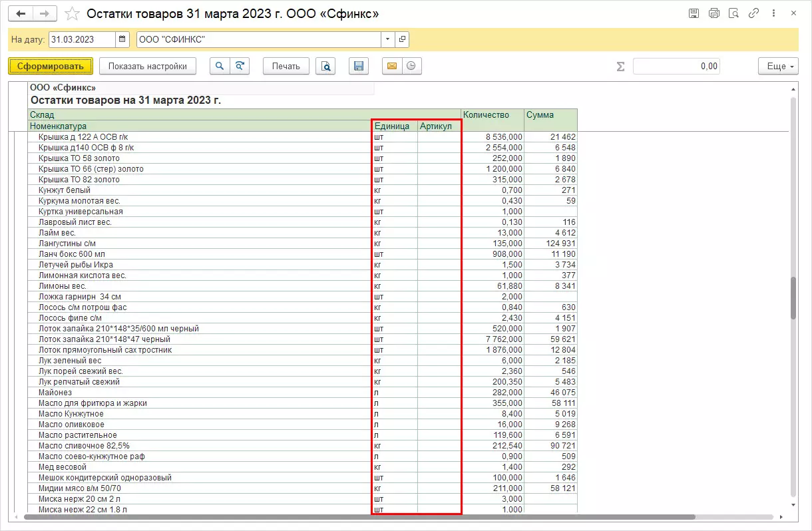Click the Печать button
812x531 pixels.
point(286,66)
